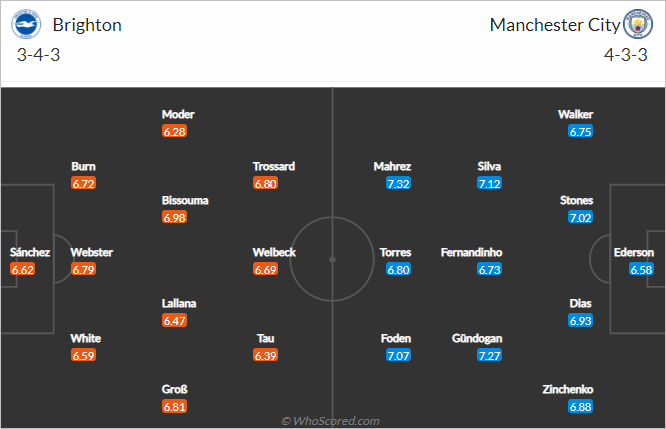Select the player name Welbeck
Image resolution: width=666 pixels, height=429 pixels.
274,252
